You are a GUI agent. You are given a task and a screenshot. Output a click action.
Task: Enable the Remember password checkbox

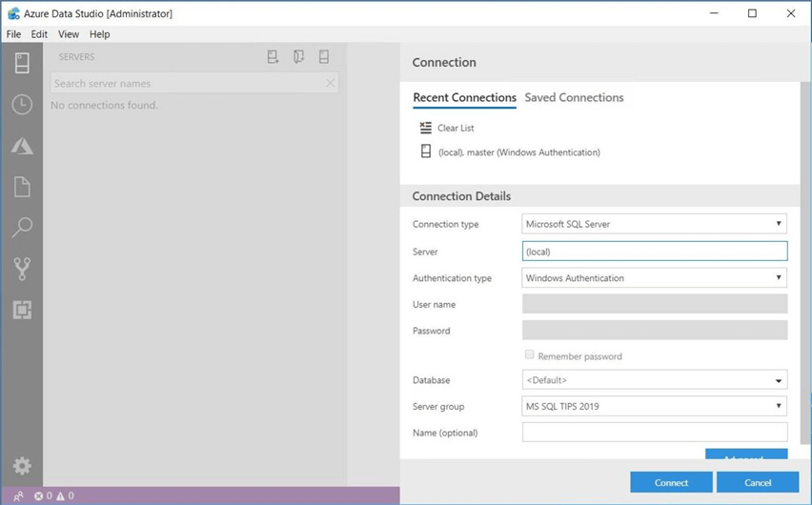(x=530, y=355)
